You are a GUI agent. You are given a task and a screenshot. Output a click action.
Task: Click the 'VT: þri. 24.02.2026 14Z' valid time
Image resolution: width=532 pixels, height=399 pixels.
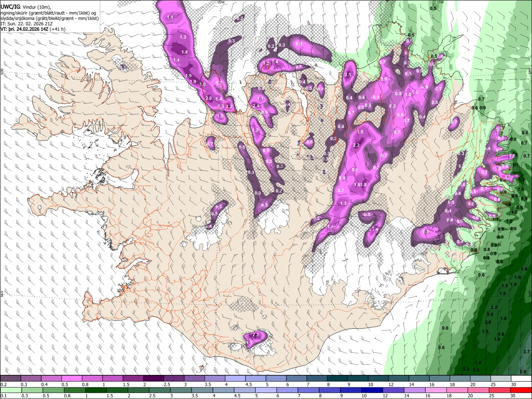pyautogui.click(x=25, y=29)
